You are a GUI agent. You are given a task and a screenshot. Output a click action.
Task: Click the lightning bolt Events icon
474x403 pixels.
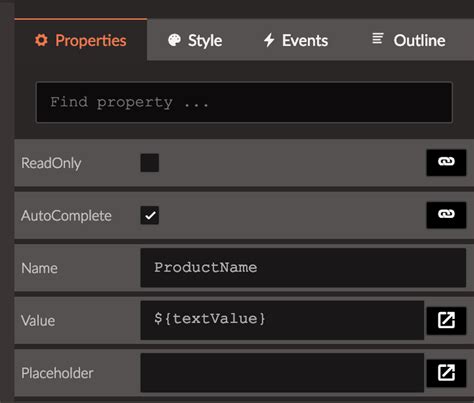pyautogui.click(x=269, y=40)
